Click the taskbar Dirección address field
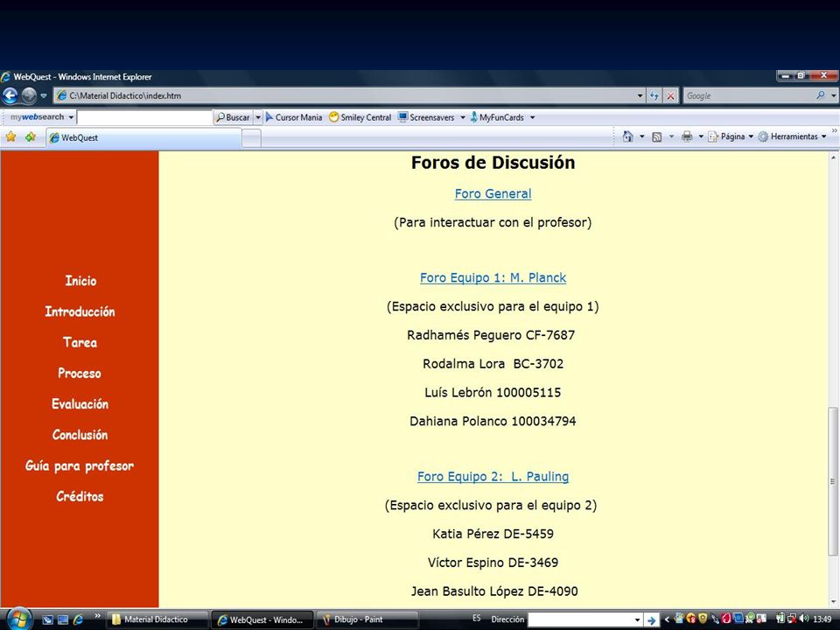 (584, 619)
